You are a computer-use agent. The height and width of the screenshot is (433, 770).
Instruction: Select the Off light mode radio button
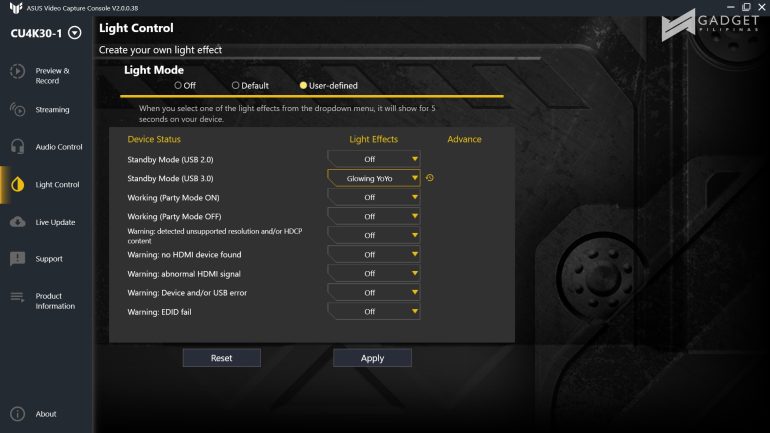(x=179, y=86)
